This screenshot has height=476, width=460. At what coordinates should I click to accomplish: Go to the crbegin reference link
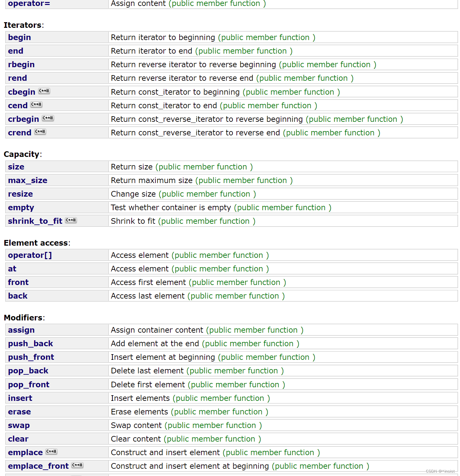pos(23,119)
